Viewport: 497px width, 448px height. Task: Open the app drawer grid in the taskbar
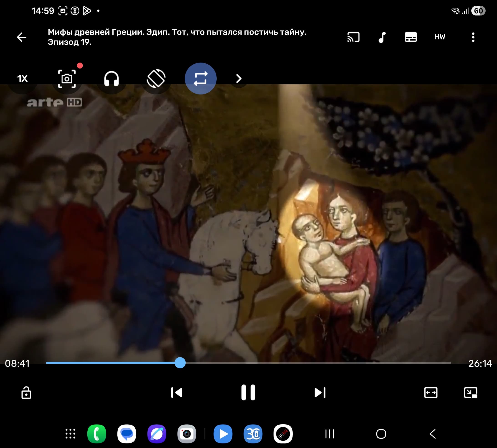[x=70, y=434]
